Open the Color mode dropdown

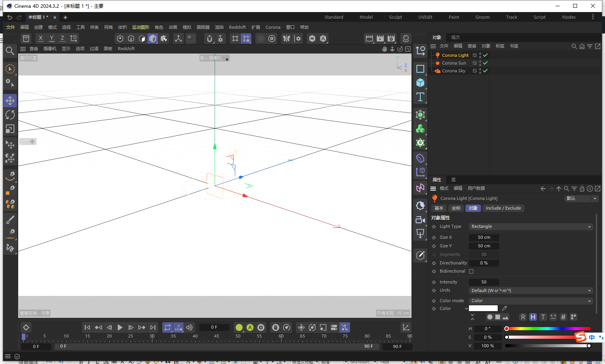(531, 301)
